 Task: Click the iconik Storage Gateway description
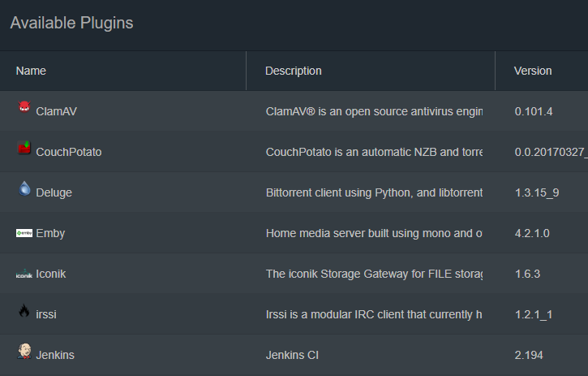(x=374, y=274)
